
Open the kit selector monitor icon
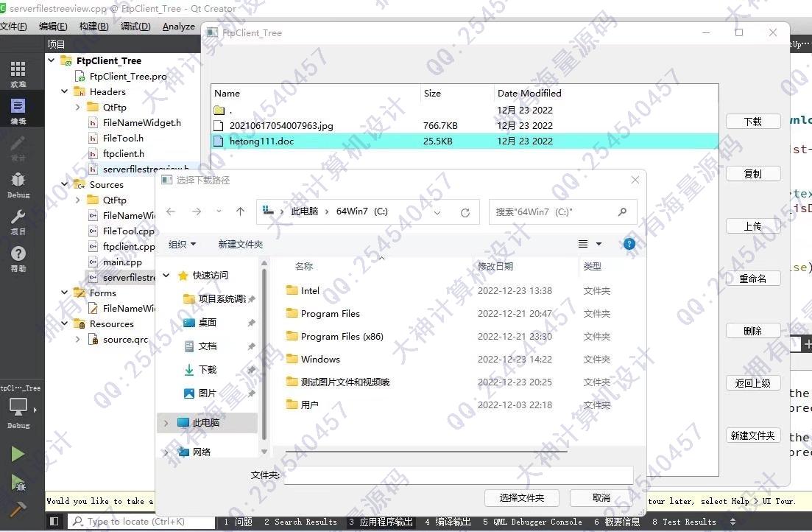coord(18,407)
